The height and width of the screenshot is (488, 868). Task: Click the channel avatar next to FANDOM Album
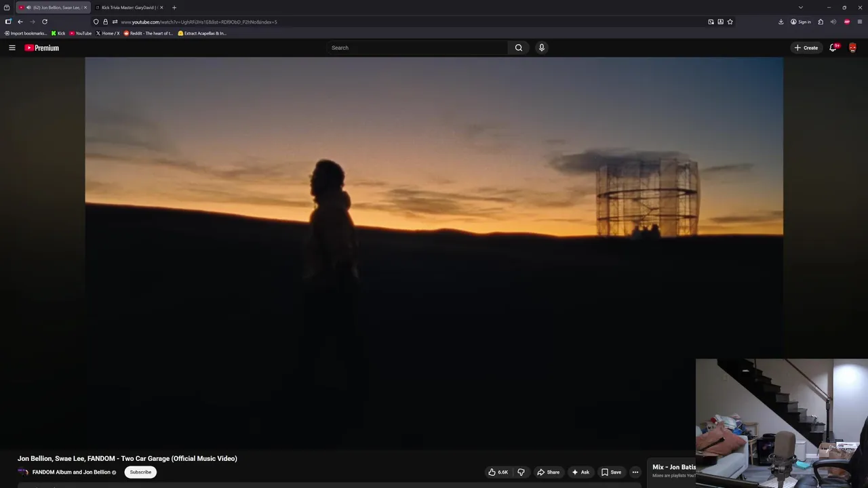pyautogui.click(x=23, y=472)
